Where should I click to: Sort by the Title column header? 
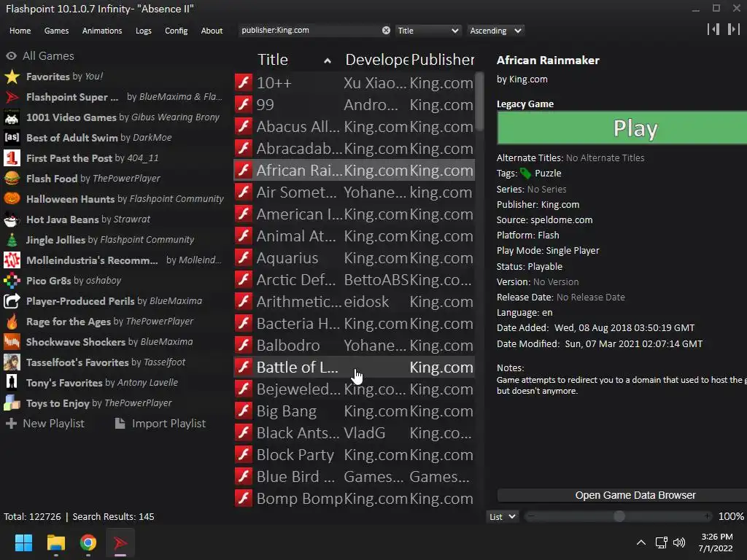(293, 60)
